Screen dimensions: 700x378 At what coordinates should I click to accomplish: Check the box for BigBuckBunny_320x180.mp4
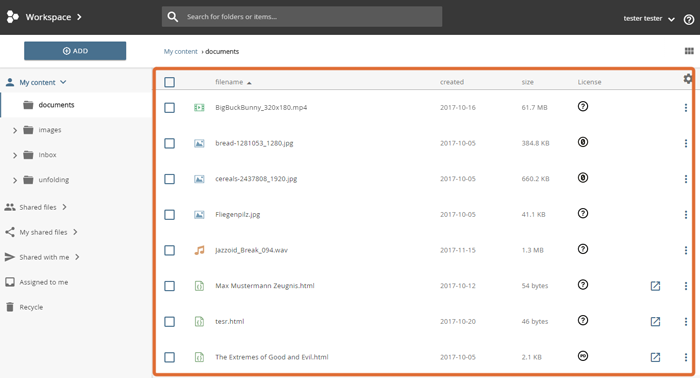point(169,108)
